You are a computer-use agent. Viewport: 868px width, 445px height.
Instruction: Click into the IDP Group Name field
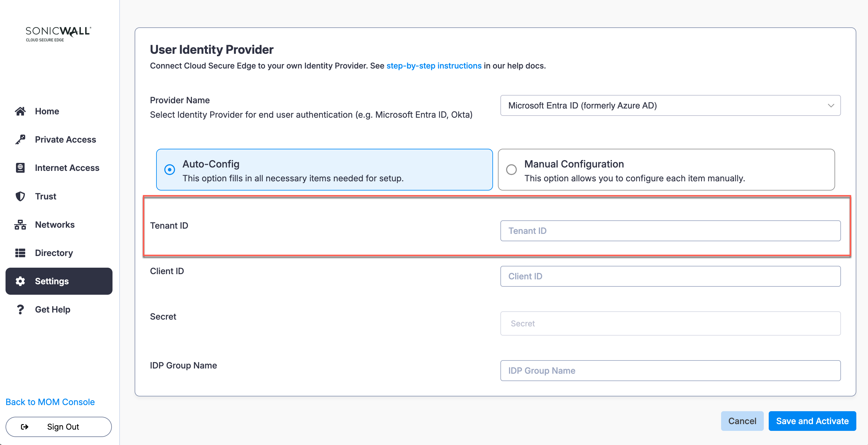(670, 371)
